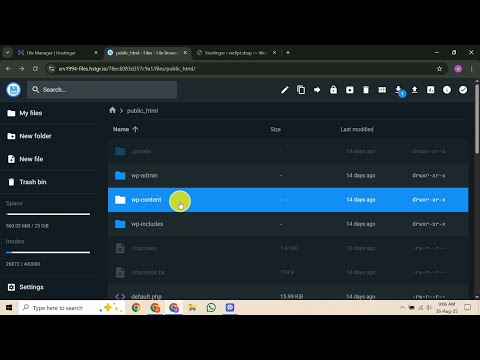Click the pencil rename icon in toolbar

tap(285, 90)
